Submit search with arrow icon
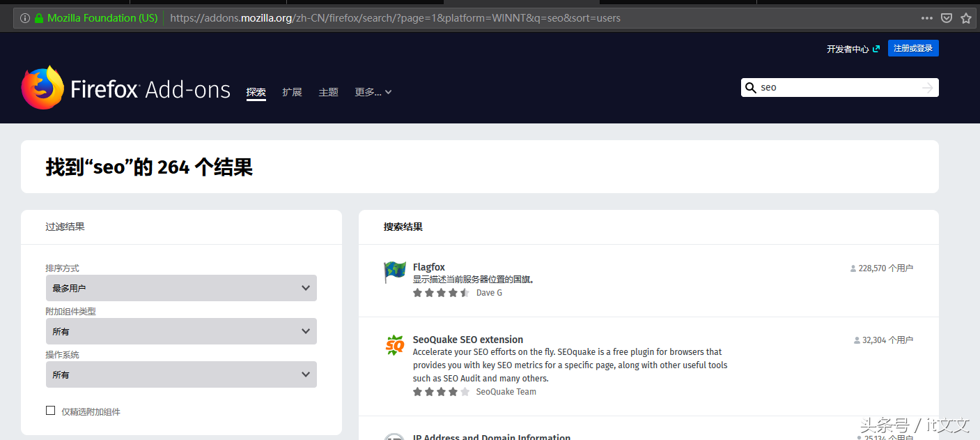The height and width of the screenshot is (440, 980). coord(927,87)
